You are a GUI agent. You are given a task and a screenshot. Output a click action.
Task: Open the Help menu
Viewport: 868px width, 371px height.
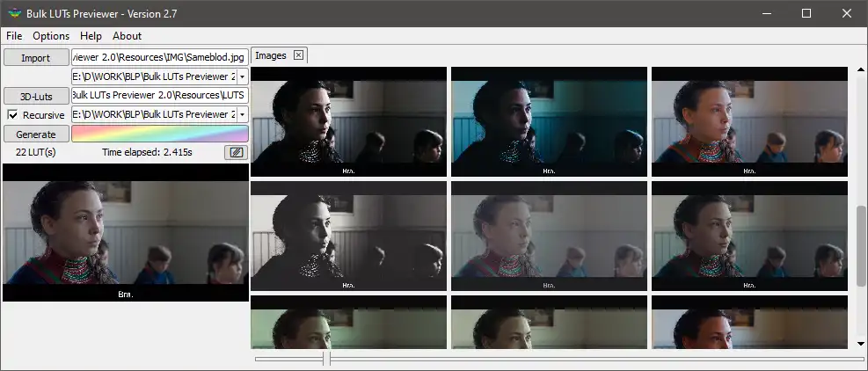pyautogui.click(x=91, y=36)
